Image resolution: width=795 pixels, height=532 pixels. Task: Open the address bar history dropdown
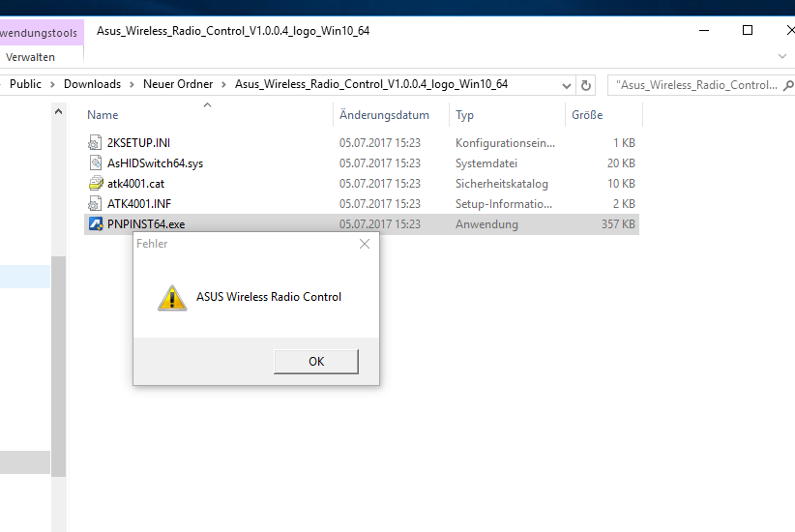point(567,86)
